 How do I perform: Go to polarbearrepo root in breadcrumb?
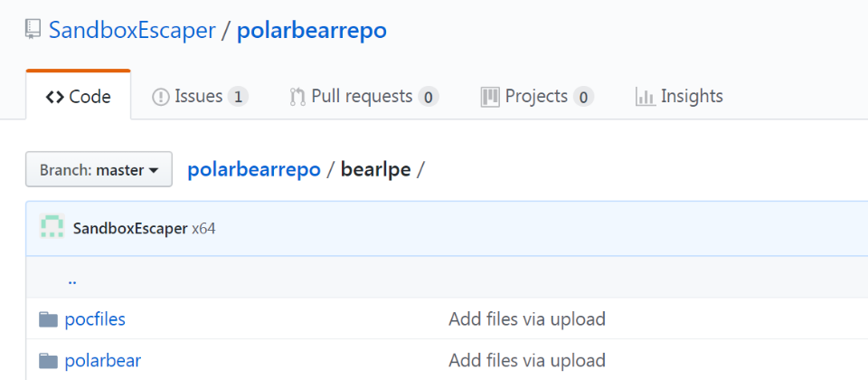point(254,169)
